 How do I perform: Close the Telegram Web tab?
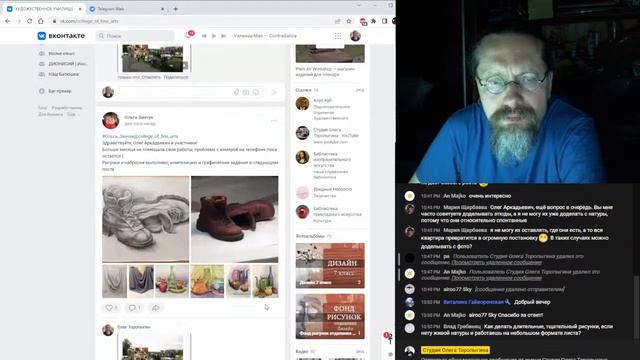162,9
